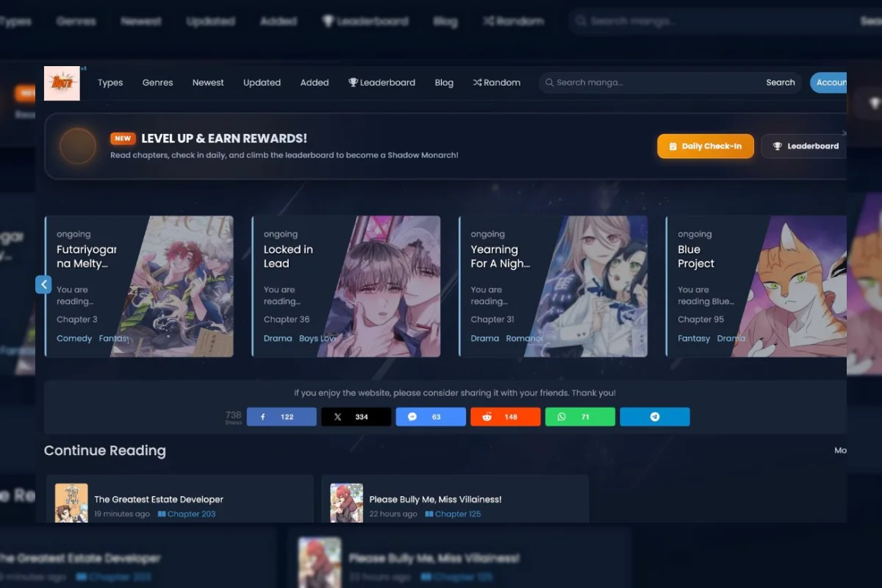
Task: Open the Genres menu
Action: (158, 83)
